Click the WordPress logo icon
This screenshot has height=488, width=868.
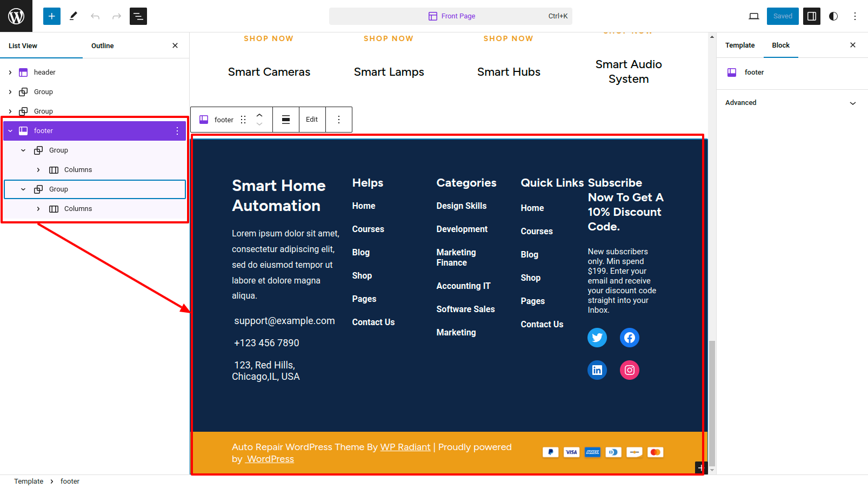pyautogui.click(x=16, y=16)
